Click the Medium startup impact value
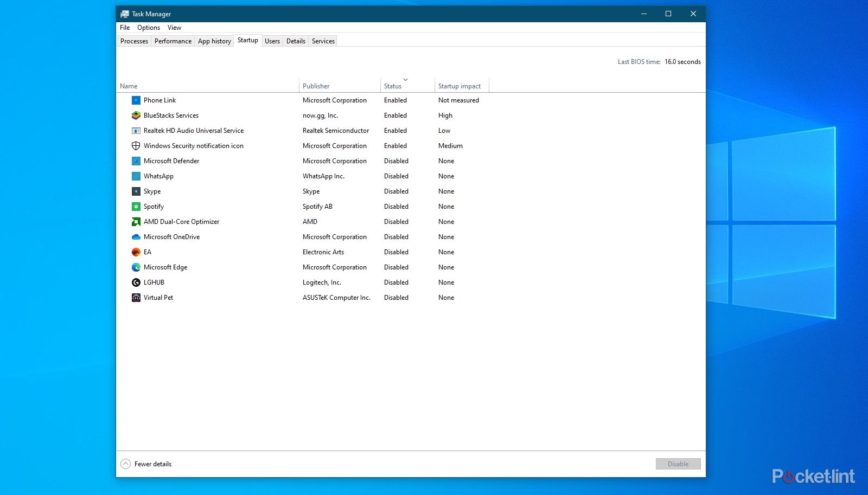 click(x=450, y=146)
